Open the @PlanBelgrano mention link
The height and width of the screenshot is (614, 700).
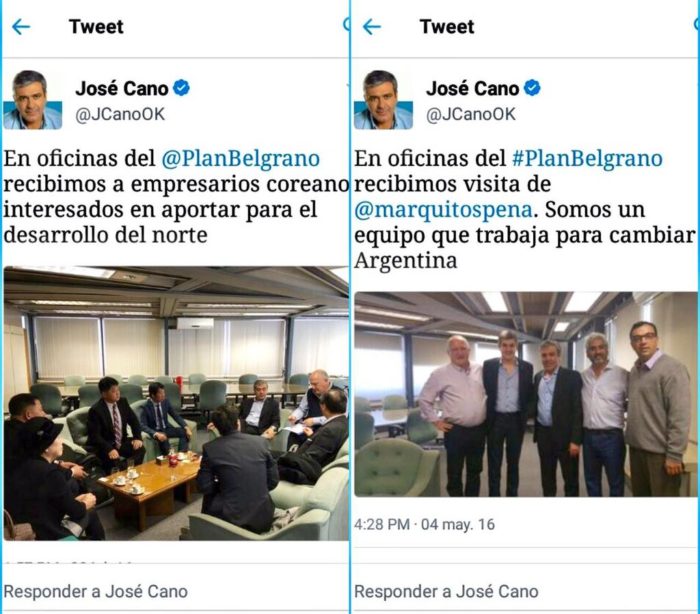pos(241,159)
